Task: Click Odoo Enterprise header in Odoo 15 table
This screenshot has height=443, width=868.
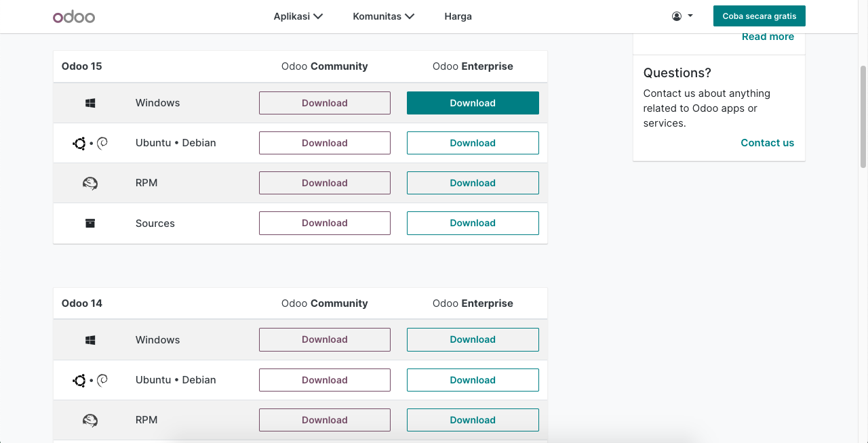Action: pos(473,66)
